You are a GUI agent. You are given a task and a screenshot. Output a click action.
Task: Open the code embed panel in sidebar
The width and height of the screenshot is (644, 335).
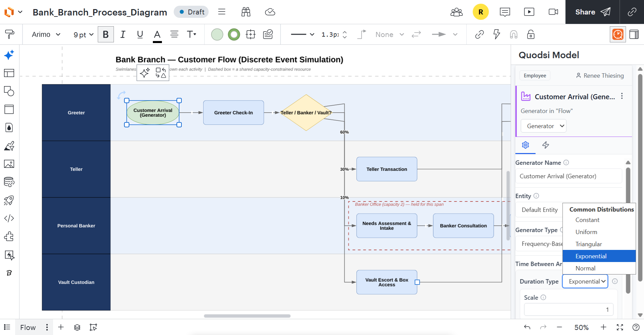click(9, 218)
